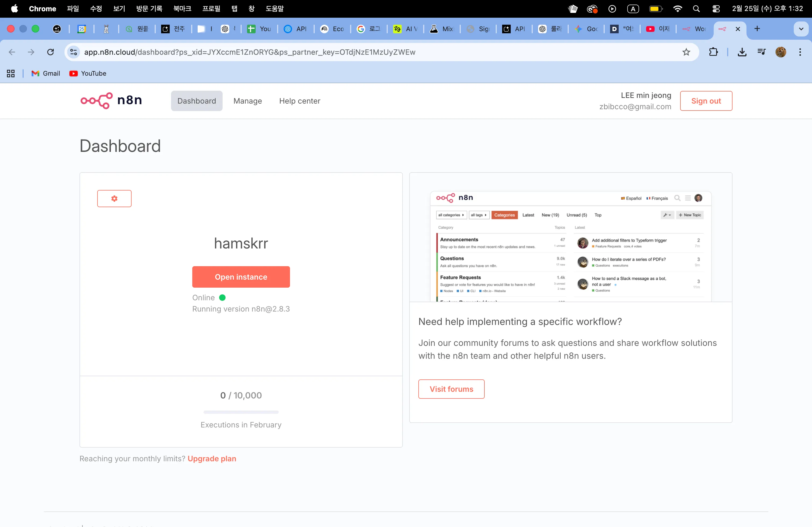The height and width of the screenshot is (527, 812).
Task: Click the executions usage progress bar
Action: point(241,412)
